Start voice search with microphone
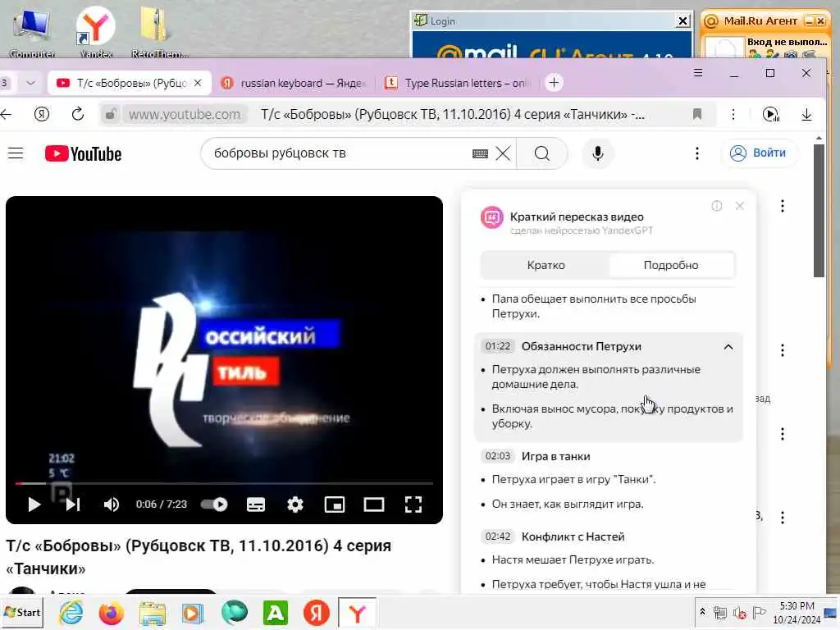 pos(598,153)
